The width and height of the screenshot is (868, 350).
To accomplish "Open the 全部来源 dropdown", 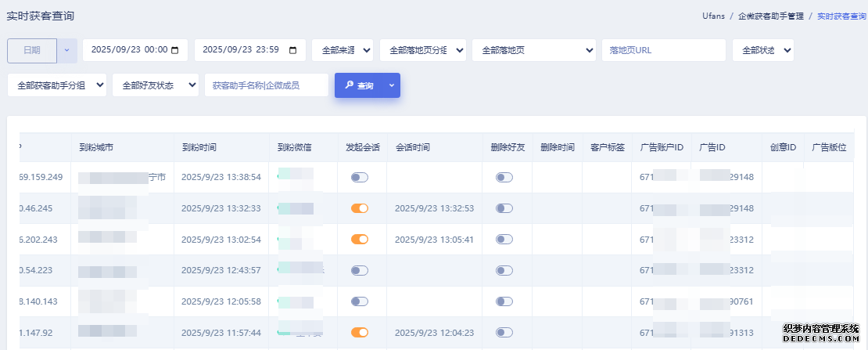I will tap(342, 50).
